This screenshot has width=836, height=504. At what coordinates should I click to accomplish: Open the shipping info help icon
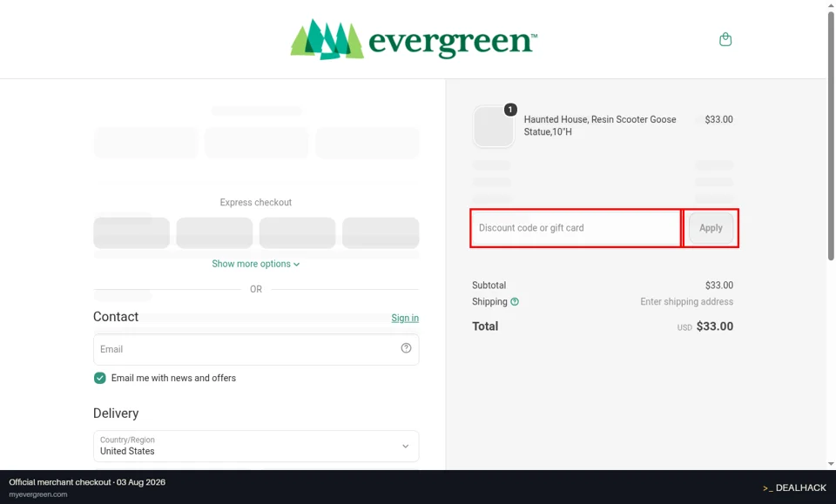(515, 301)
